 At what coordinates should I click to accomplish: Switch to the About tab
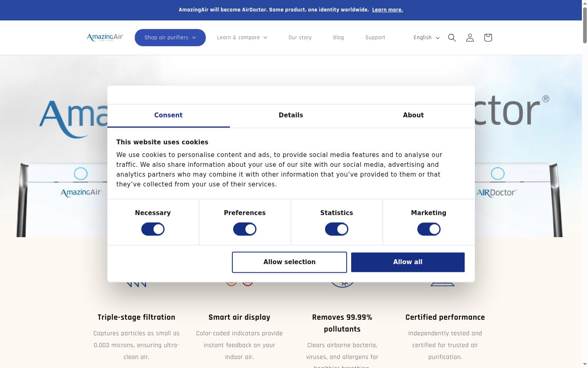[413, 116]
